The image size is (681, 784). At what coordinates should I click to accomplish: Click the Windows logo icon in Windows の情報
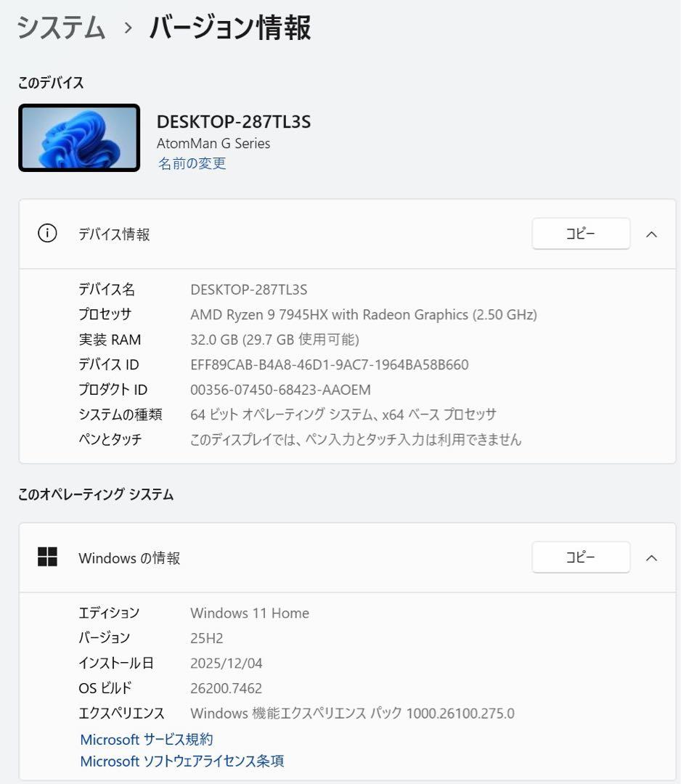pos(48,557)
